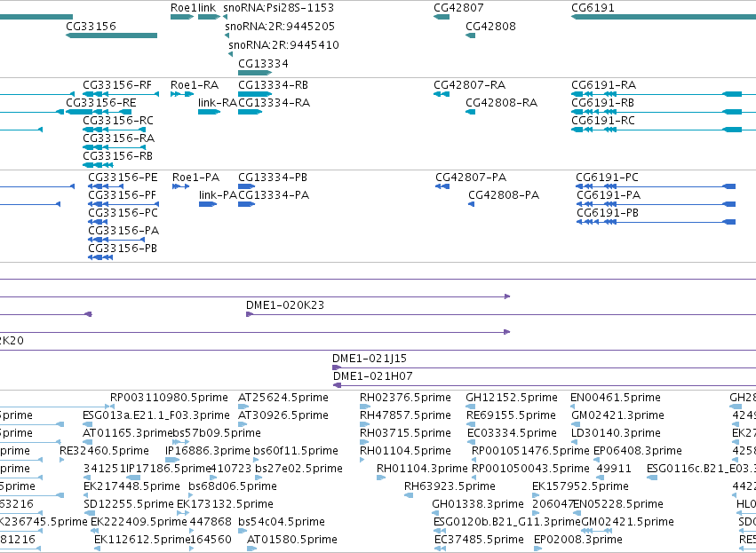This screenshot has height=553, width=756.
Task: Click the teal 'link' gene arrow glyph beside Roe1
Action: [x=209, y=17]
